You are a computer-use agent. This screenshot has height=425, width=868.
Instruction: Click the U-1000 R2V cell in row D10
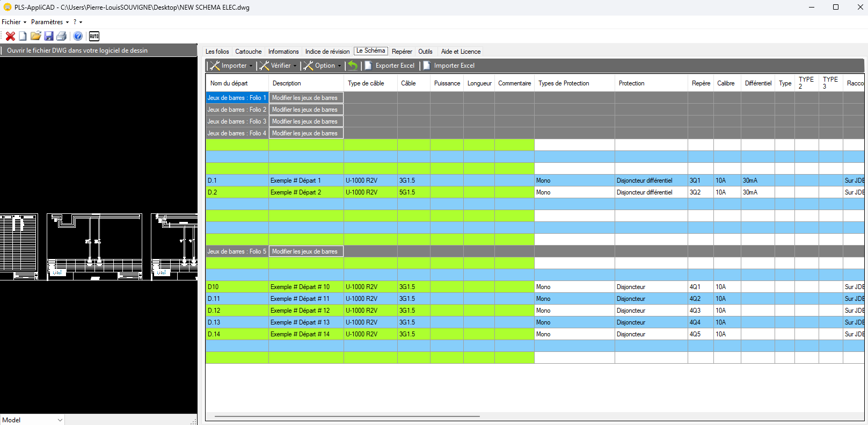pyautogui.click(x=370, y=287)
